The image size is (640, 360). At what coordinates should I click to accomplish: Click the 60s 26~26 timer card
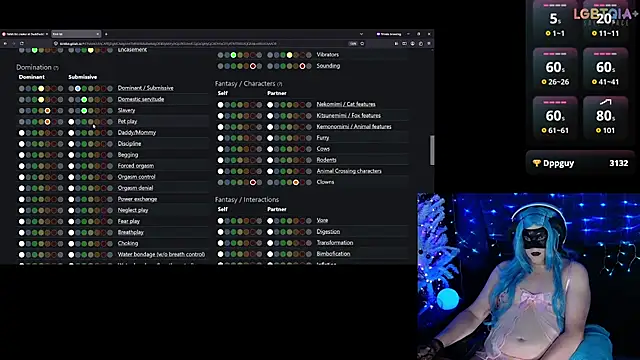(555, 68)
